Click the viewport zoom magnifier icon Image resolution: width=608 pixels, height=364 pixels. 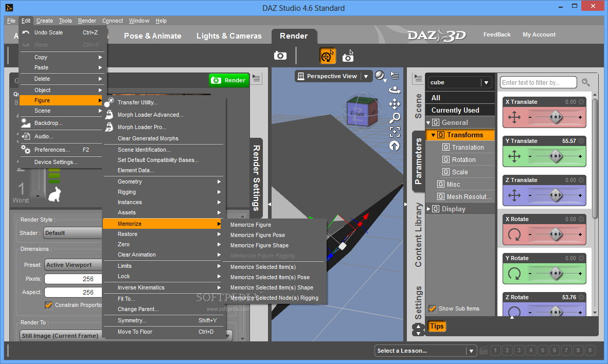[395, 117]
